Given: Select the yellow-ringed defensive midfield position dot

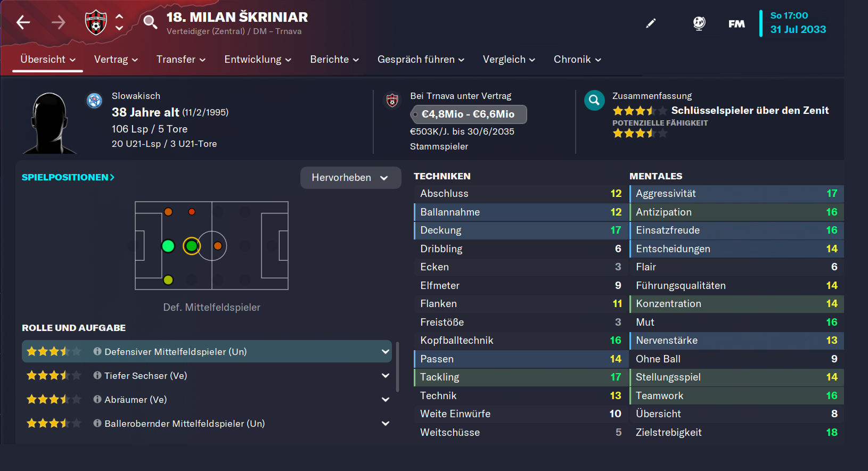Looking at the screenshot, I should click(192, 246).
